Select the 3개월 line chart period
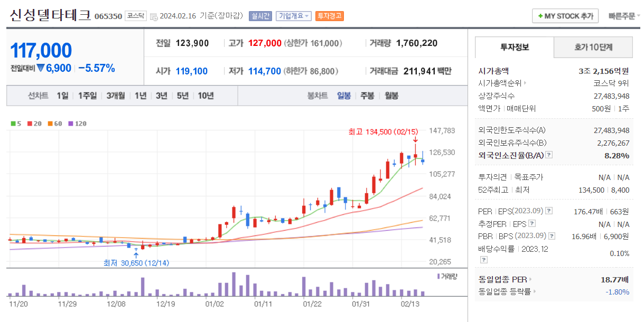The image size is (644, 322). click(115, 96)
